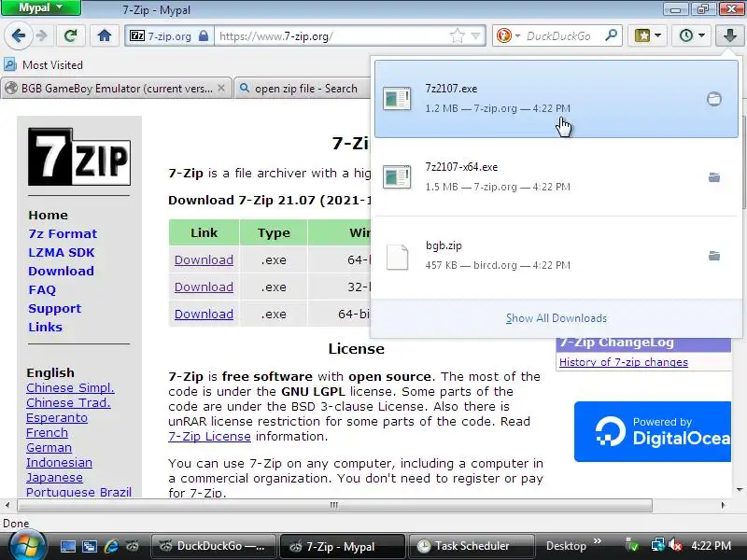Toggle the downloads arrow toolbar button
Screen dimensions: 747x560
tap(729, 35)
